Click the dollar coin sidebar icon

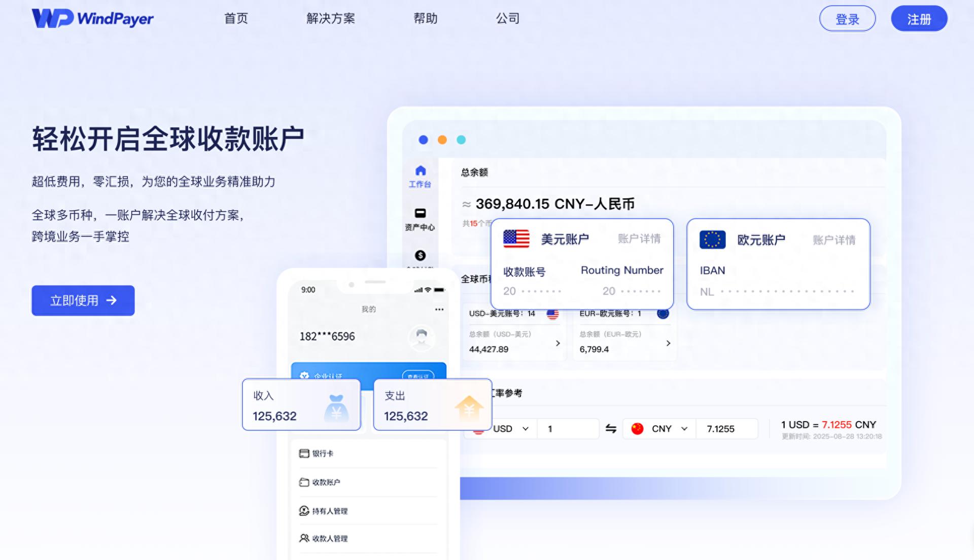[420, 255]
